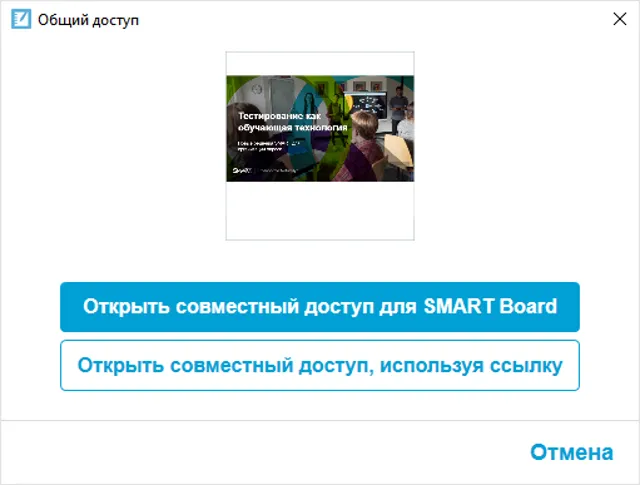Click the Общий доступ title text
Image resolution: width=640 pixels, height=485 pixels.
(x=88, y=20)
